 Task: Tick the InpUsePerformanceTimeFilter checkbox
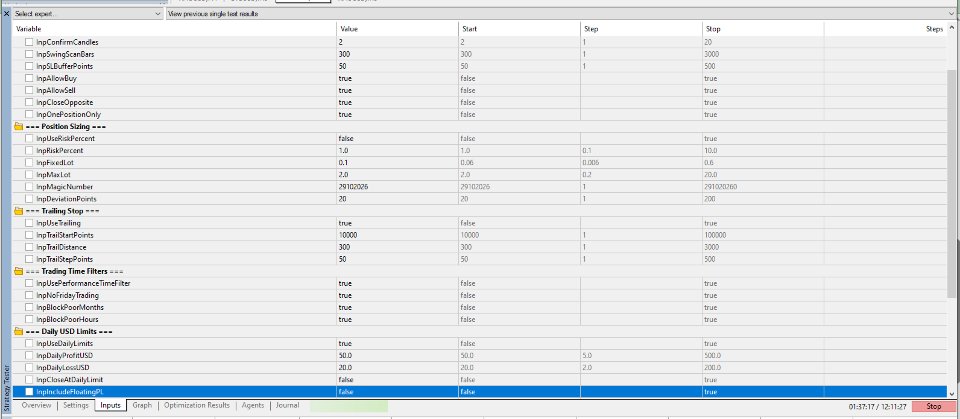(29, 283)
